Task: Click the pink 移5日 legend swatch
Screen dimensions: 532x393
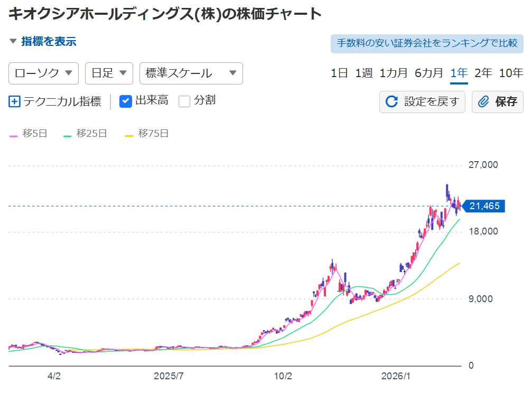Action: coord(14,135)
